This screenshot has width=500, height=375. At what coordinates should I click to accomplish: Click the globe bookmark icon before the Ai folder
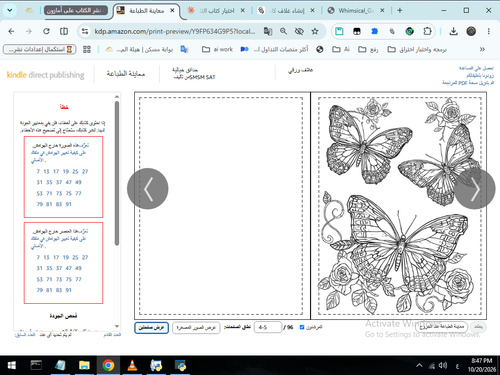coord(320,50)
